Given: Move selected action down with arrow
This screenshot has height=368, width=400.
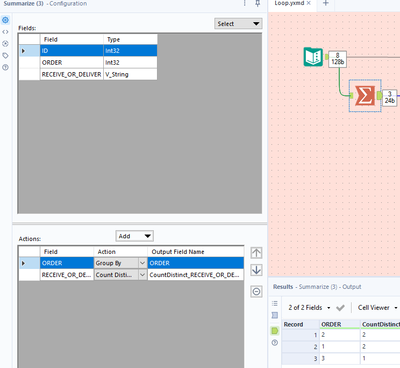Looking at the screenshot, I should pyautogui.click(x=256, y=270).
